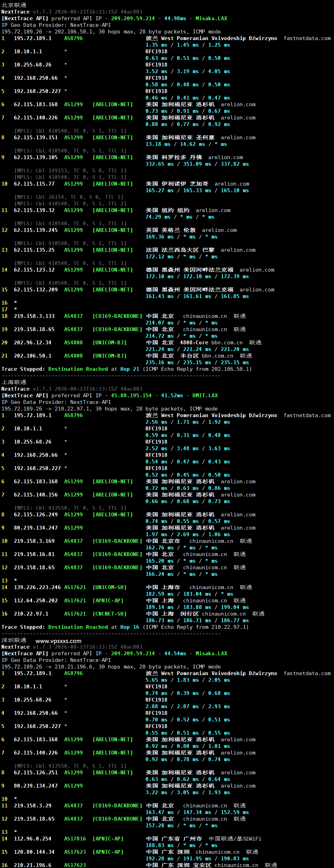Select hop IP 62.115.139.32
334x868 pixels.
(x=34, y=210)
